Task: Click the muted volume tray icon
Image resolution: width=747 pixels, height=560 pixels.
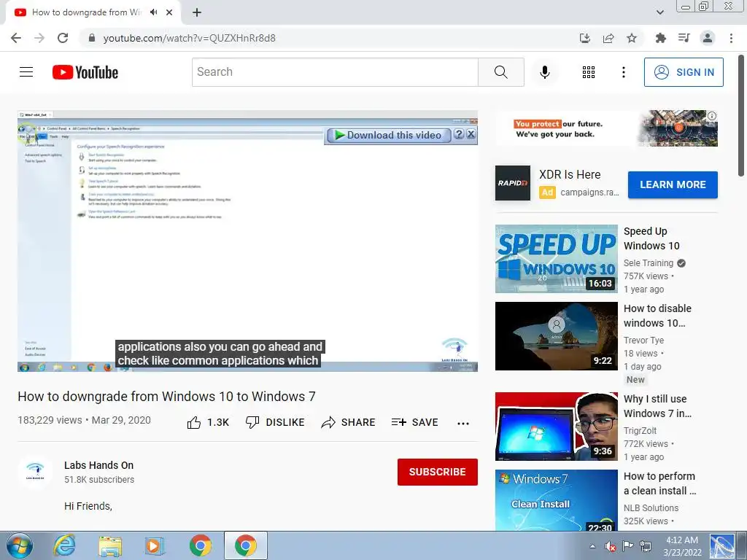Action: click(610, 546)
